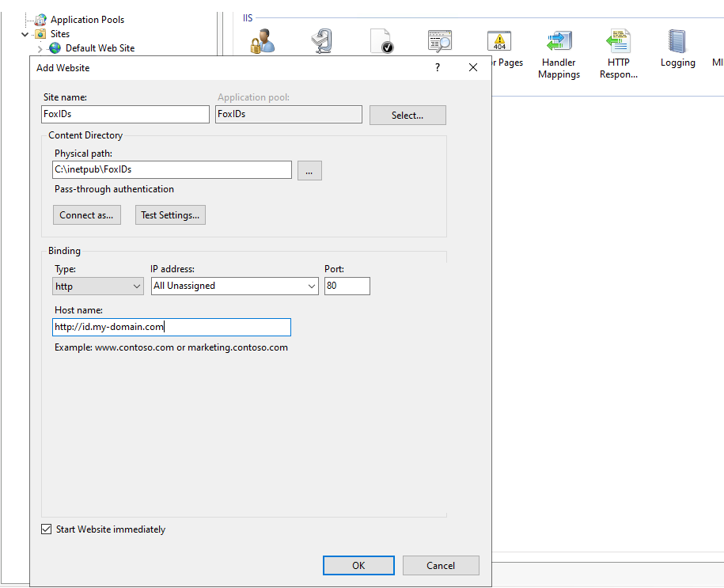Image resolution: width=724 pixels, height=588 pixels.
Task: Select the Default Web Site globe icon
Action: (54, 47)
